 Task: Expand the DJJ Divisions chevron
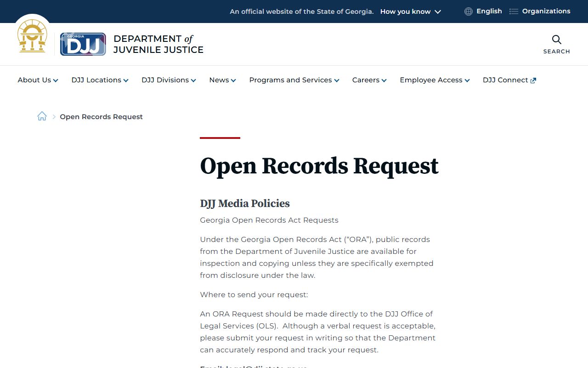pos(193,80)
